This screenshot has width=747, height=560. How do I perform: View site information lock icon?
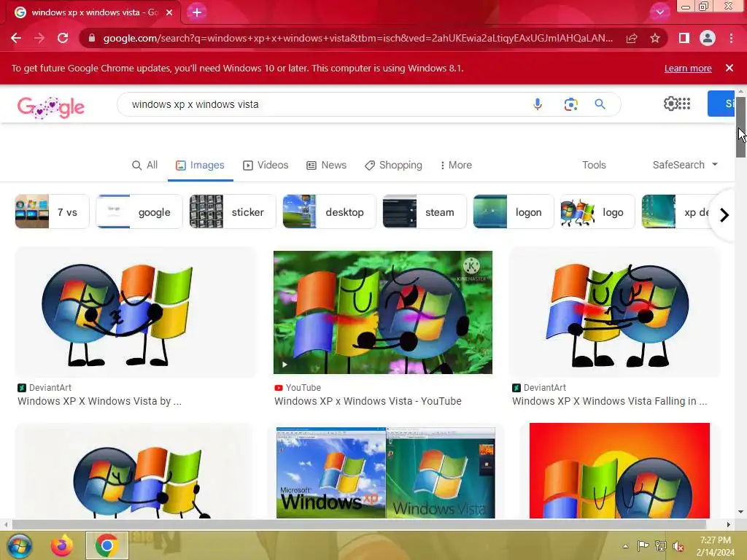coord(92,38)
